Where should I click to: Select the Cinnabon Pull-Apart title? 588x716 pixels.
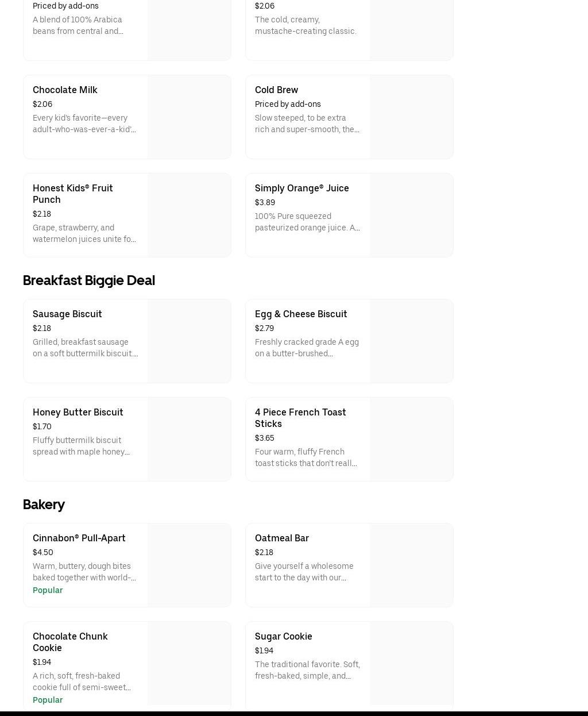(x=79, y=538)
